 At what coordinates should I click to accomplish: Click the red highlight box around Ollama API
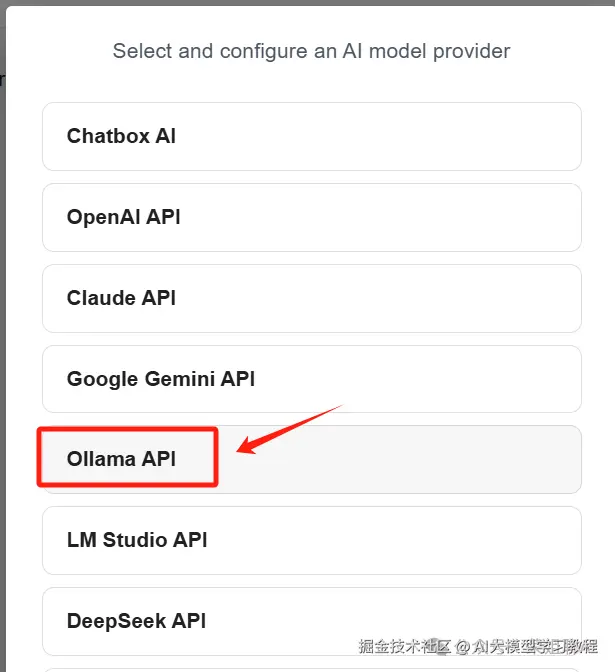click(x=127, y=431)
